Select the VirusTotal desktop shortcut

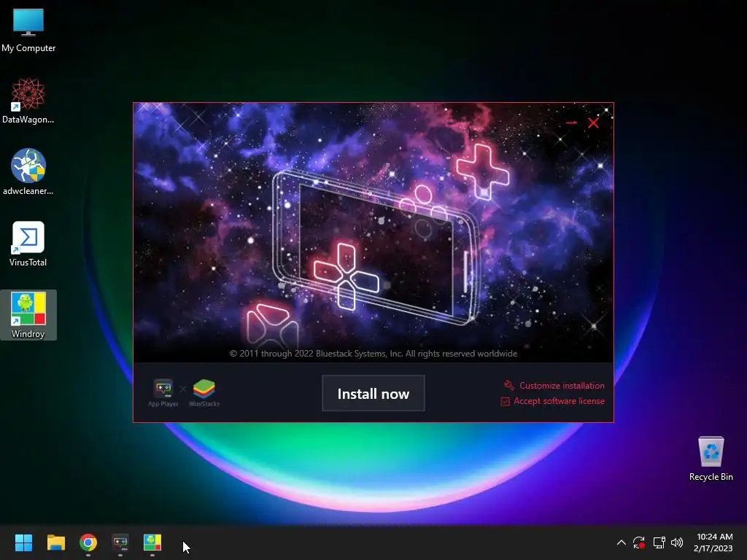28,244
